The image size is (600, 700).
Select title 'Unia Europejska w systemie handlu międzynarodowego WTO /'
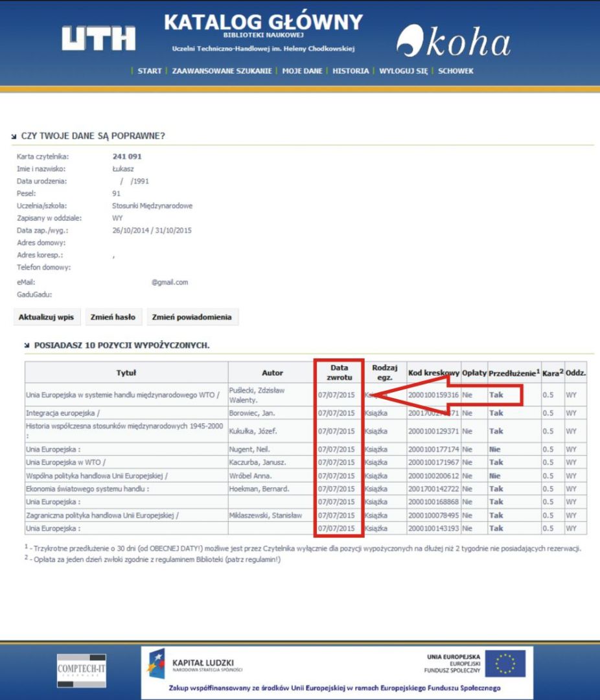tap(122, 395)
